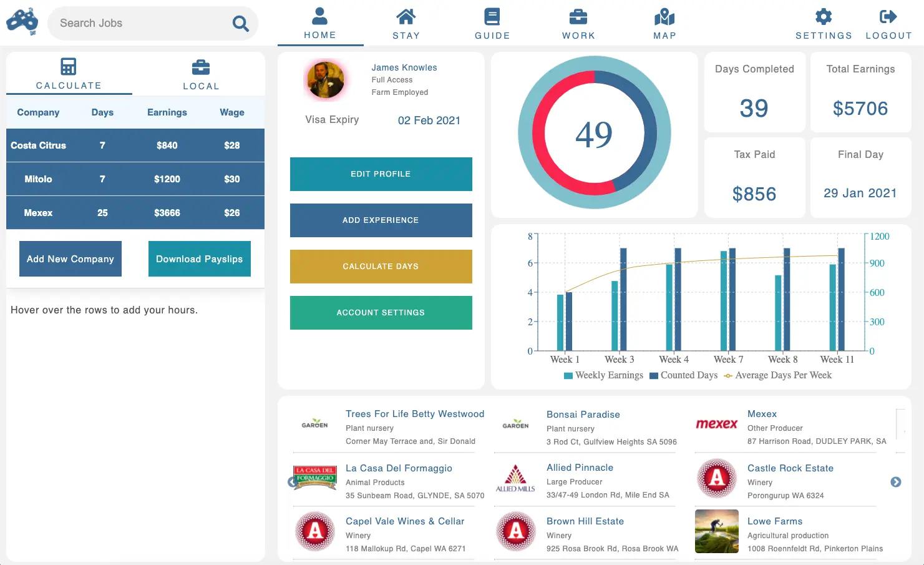The image size is (924, 565).
Task: Click the game controller logo
Action: click(22, 21)
